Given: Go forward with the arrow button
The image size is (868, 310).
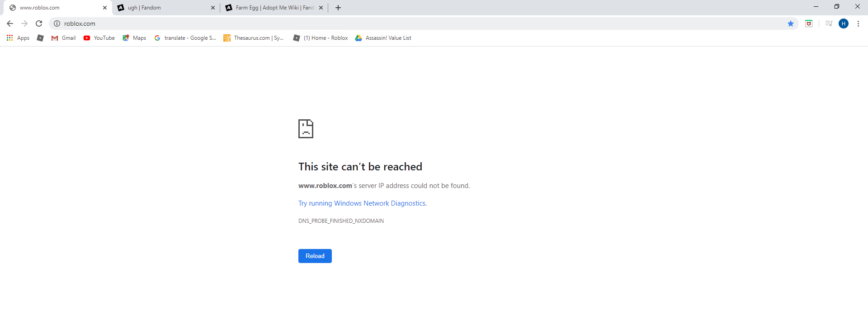Looking at the screenshot, I should click(x=24, y=23).
